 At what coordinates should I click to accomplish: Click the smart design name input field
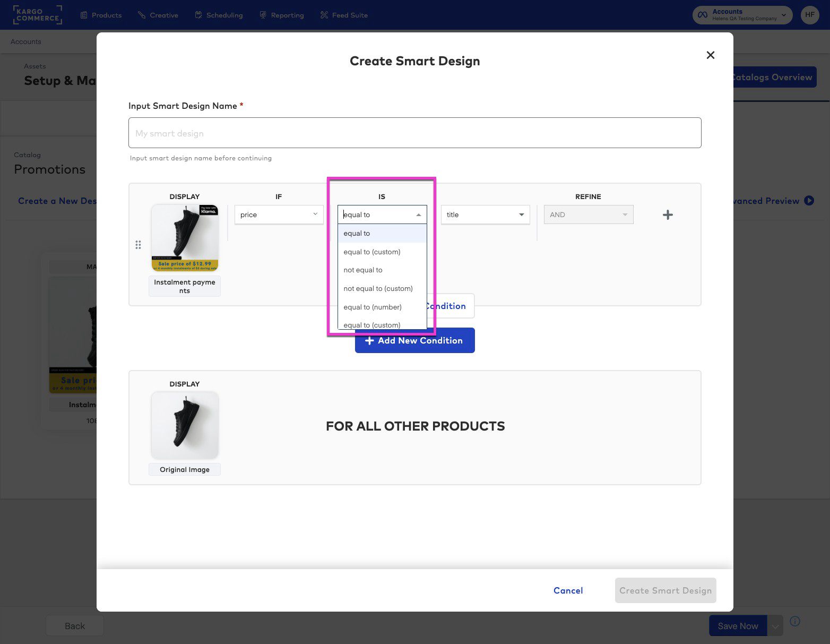(414, 133)
